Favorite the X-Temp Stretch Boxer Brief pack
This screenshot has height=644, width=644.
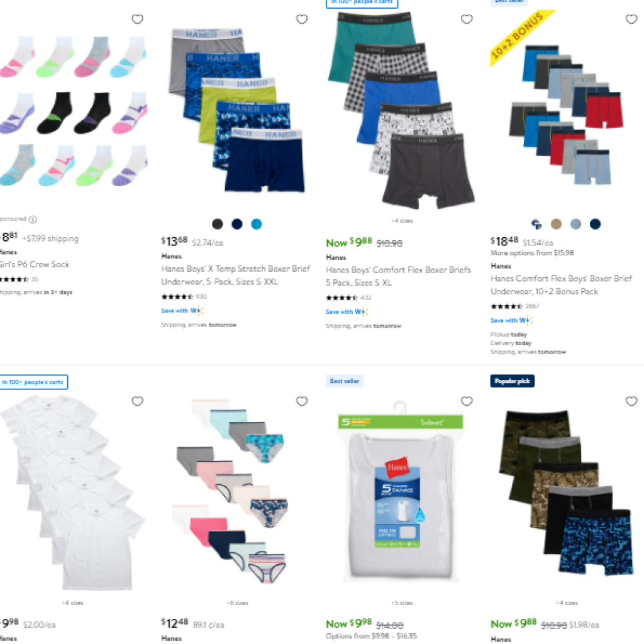click(302, 19)
